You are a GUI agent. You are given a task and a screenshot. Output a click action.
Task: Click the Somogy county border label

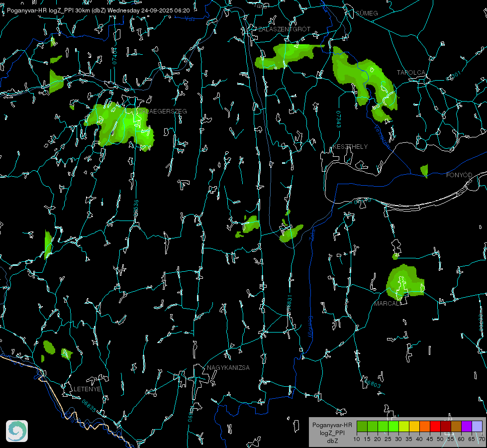click(x=310, y=327)
